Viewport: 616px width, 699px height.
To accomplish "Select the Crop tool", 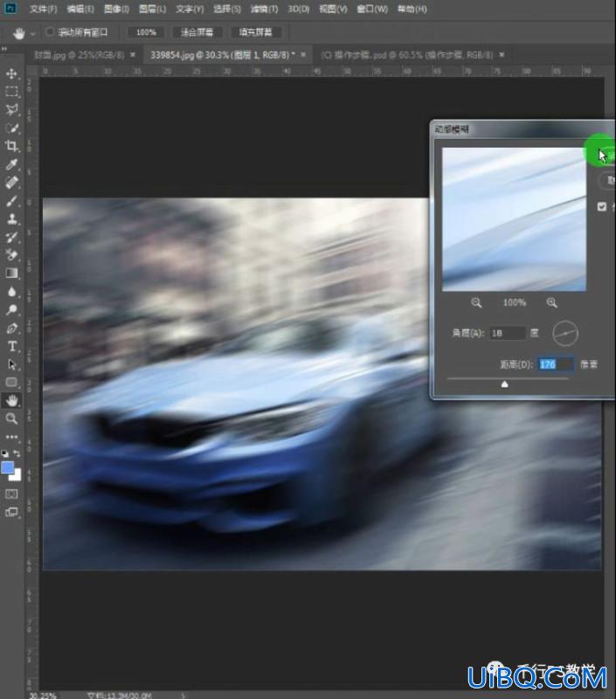I will pos(11,146).
